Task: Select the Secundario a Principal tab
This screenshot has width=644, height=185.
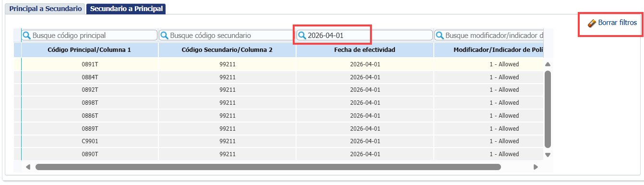Action: (126, 9)
